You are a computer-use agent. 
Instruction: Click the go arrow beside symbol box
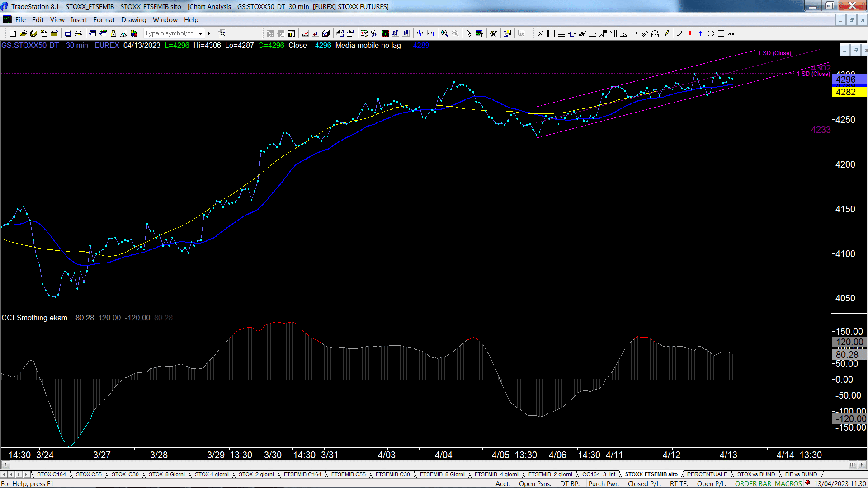[209, 33]
